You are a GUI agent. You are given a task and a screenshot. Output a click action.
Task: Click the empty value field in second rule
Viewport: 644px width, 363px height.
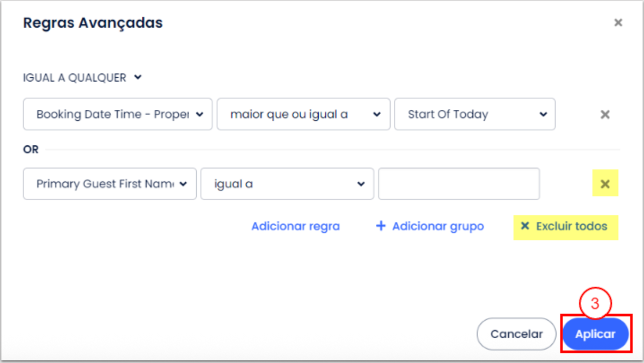tap(459, 184)
